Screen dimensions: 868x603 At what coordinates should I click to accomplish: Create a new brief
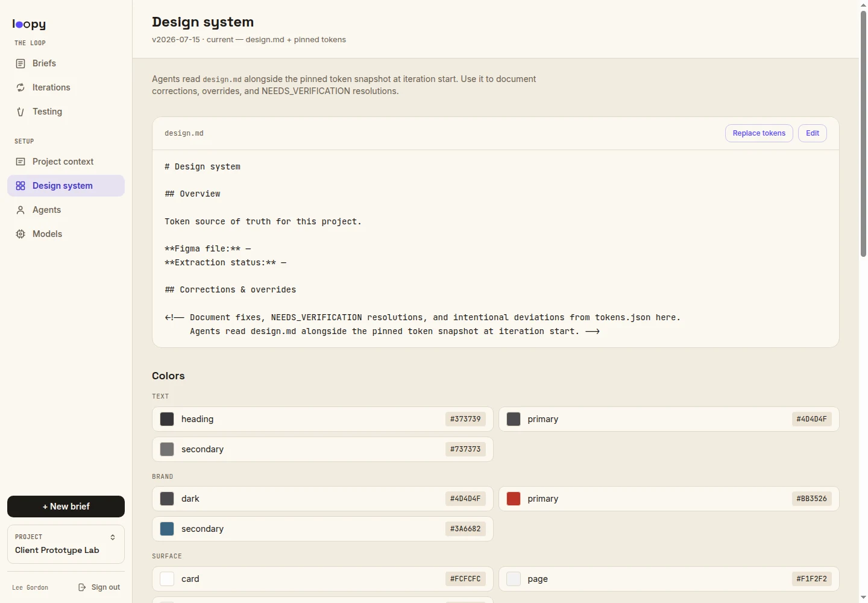pyautogui.click(x=66, y=507)
